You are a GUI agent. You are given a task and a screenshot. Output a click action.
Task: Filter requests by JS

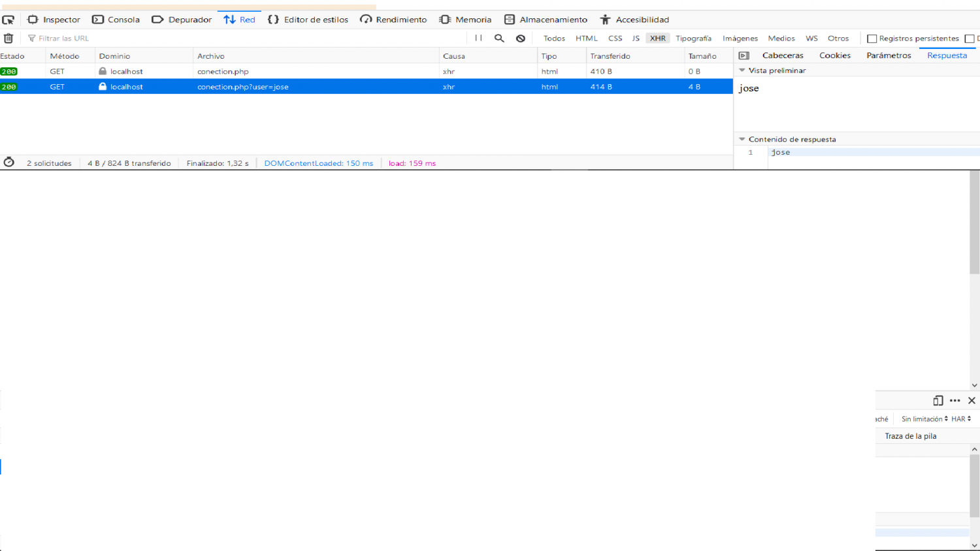636,39
